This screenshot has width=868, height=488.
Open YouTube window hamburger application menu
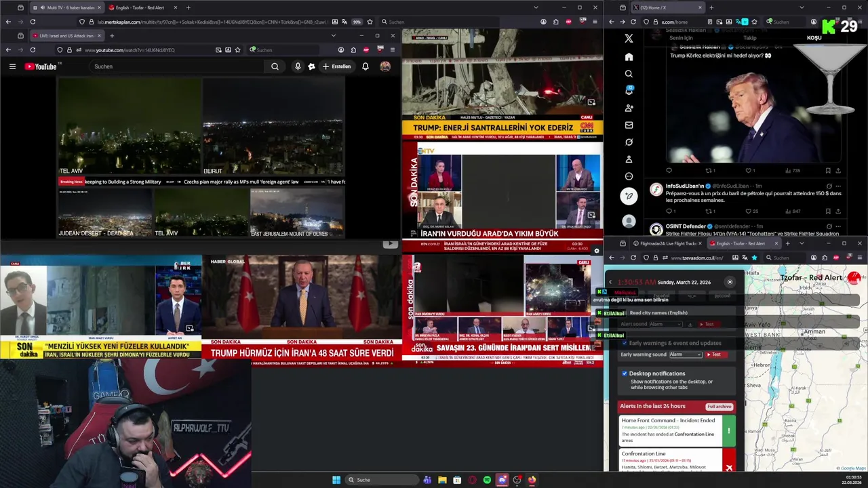(392, 49)
